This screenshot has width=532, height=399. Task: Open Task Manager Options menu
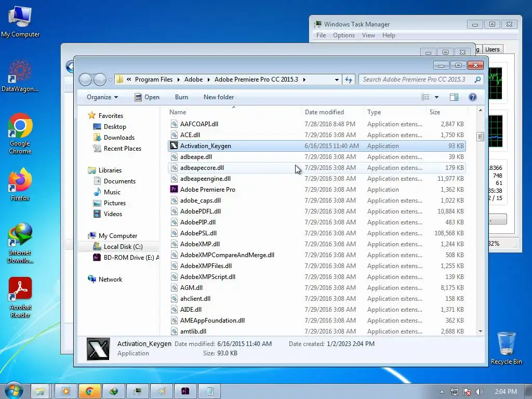[344, 35]
